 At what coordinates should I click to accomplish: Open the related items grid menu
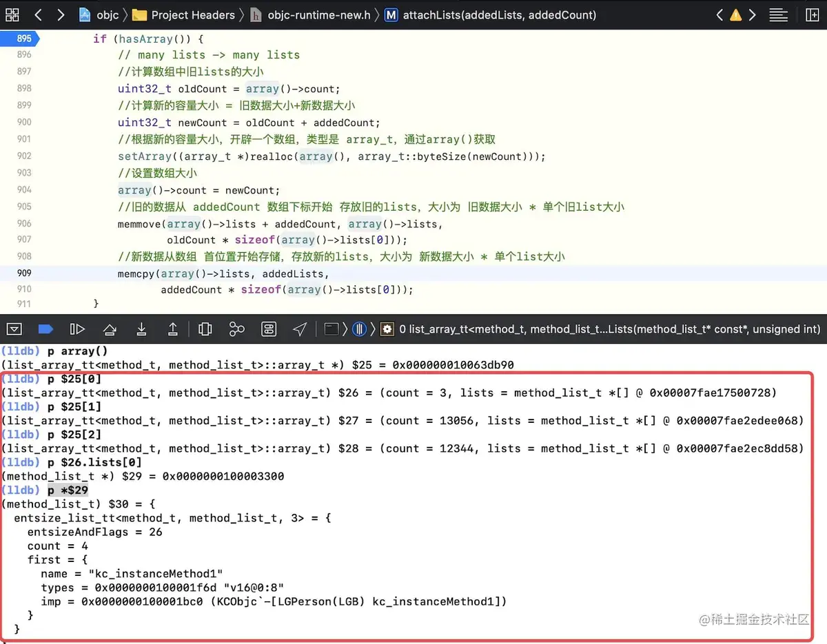tap(12, 14)
